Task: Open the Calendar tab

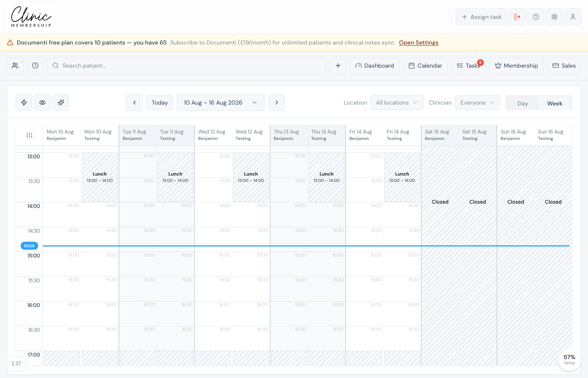Action: 425,66
